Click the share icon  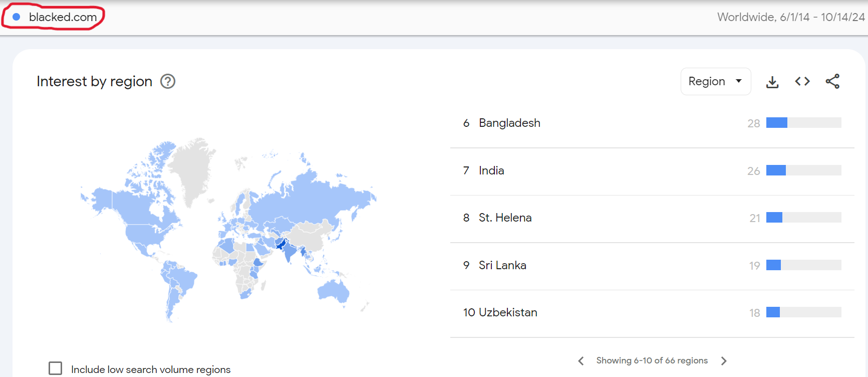[832, 82]
